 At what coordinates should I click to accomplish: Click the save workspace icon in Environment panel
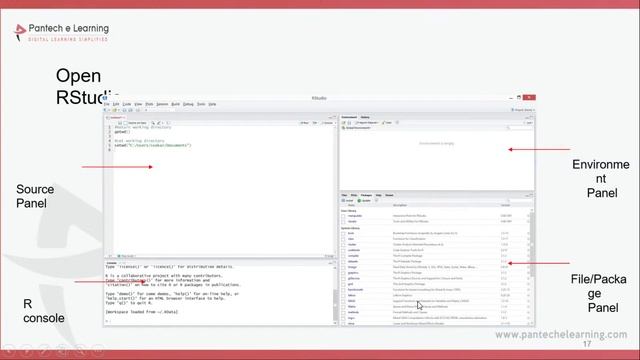click(349, 122)
